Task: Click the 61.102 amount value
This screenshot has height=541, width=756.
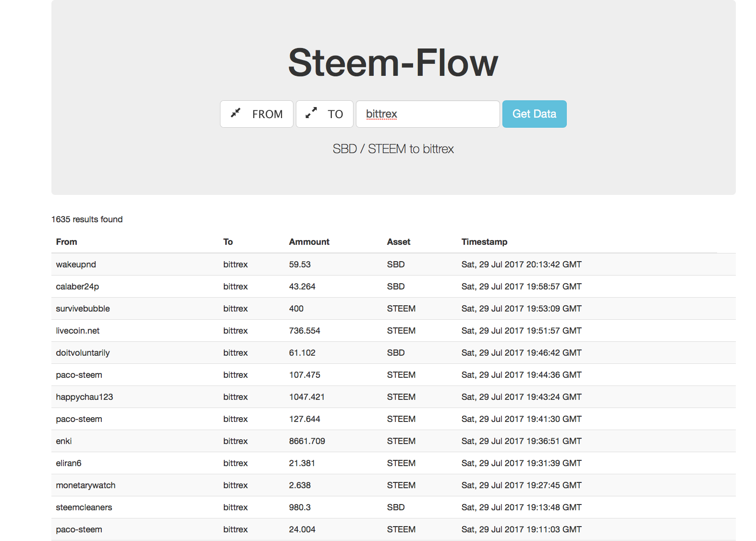Action: (302, 353)
